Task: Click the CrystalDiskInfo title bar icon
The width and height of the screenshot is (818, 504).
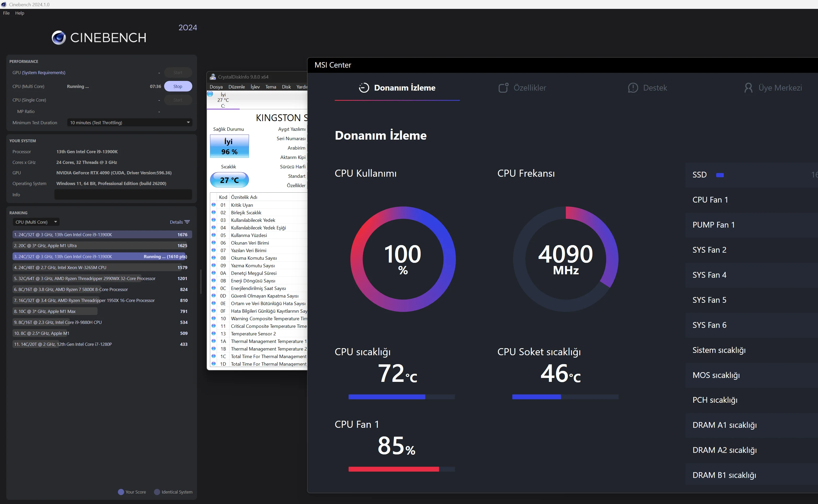Action: pos(213,77)
